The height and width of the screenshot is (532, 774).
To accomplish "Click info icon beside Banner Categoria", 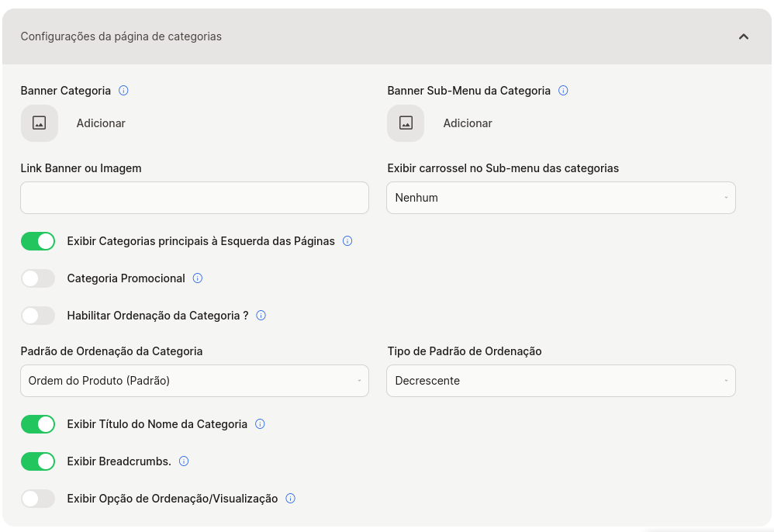I will point(123,90).
